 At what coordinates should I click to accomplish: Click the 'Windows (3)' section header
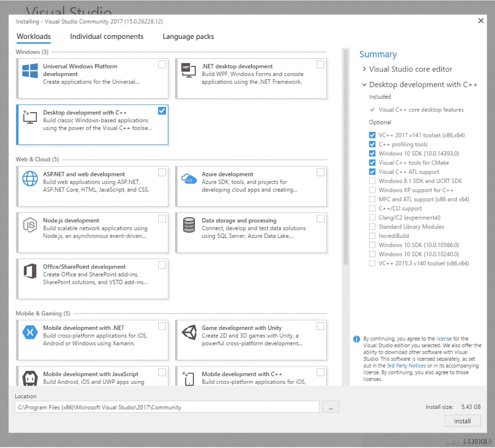coord(32,52)
